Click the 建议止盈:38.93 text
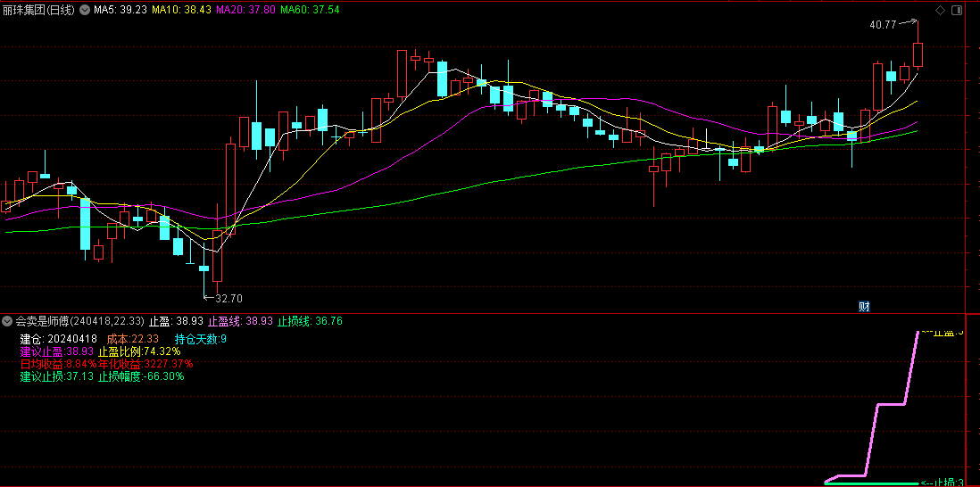Viewport: 980px width, 487px height. [x=56, y=351]
